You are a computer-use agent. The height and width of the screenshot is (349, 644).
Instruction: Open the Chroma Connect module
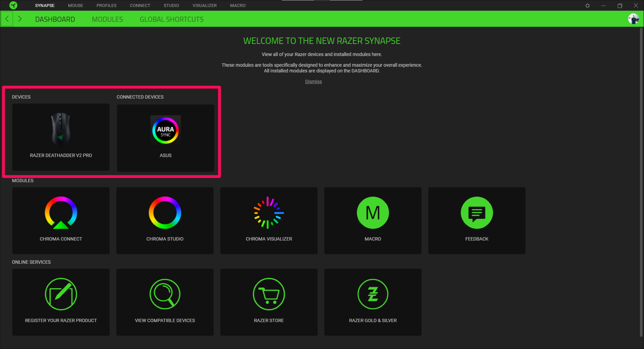[x=61, y=220]
